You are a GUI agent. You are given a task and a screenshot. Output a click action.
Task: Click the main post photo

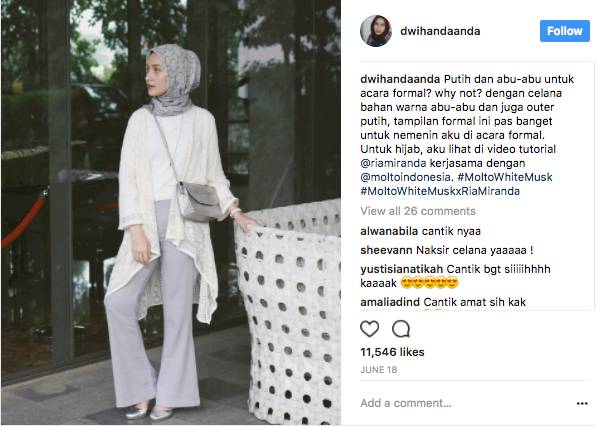[171, 212]
